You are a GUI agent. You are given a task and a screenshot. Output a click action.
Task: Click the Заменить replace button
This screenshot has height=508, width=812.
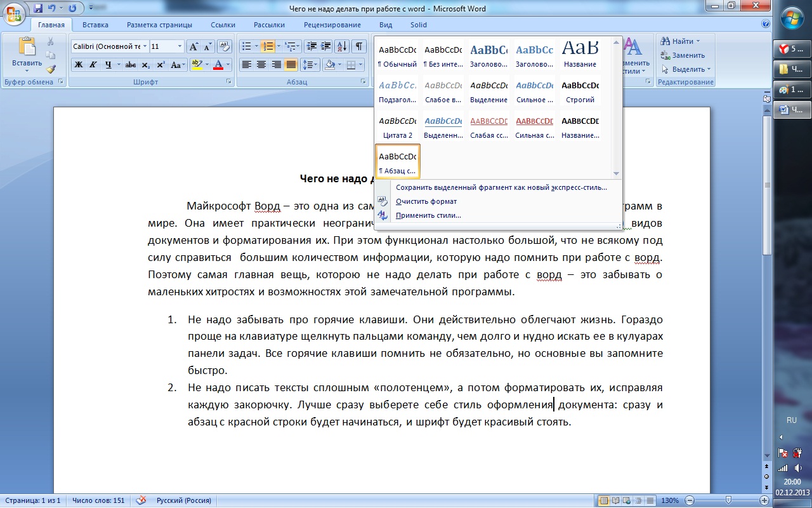683,55
